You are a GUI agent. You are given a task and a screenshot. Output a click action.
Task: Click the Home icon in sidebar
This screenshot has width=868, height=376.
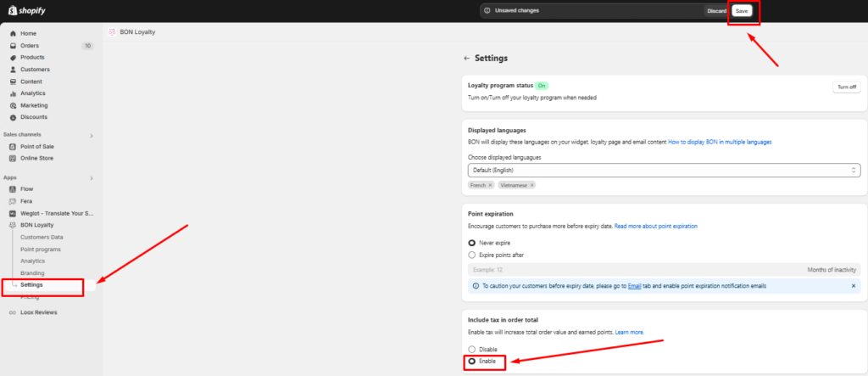pyautogui.click(x=13, y=34)
